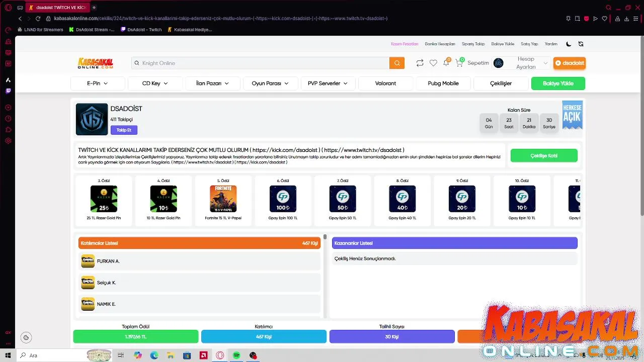Open the compare arrows icon beside the search bar
The height and width of the screenshot is (362, 644).
coord(420,63)
